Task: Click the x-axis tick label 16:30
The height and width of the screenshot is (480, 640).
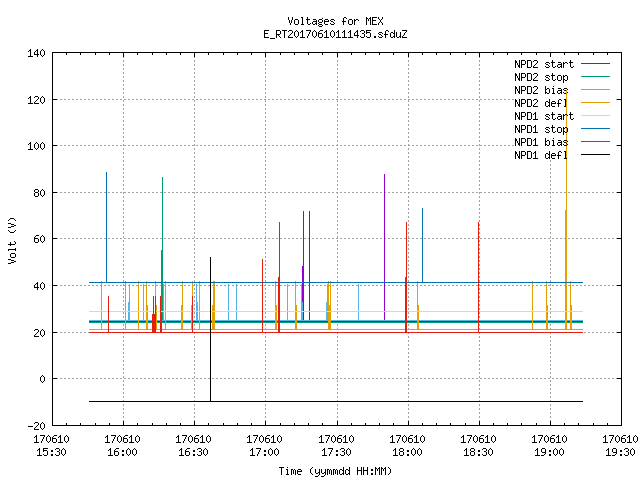Action: tap(193, 452)
